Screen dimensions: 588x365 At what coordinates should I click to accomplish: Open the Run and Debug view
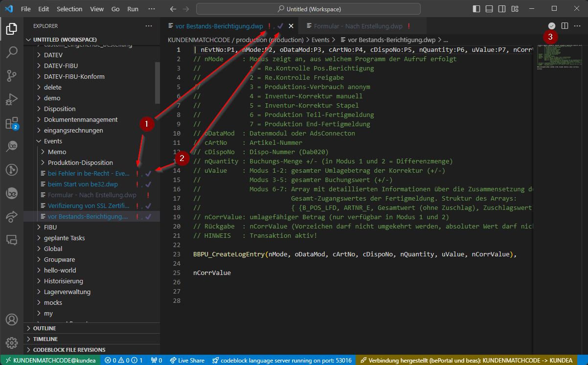tap(11, 100)
